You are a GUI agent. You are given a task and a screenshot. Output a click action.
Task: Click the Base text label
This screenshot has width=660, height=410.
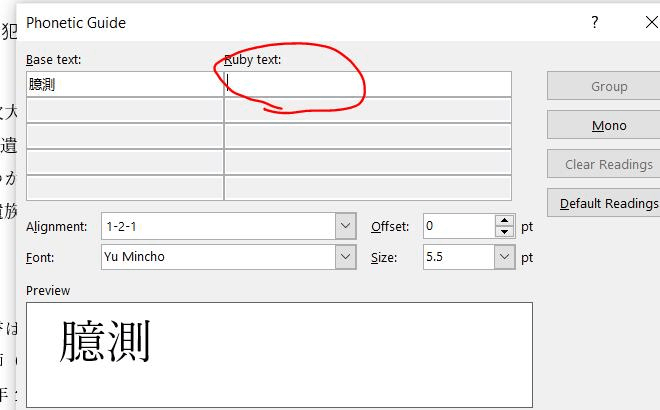point(53,60)
